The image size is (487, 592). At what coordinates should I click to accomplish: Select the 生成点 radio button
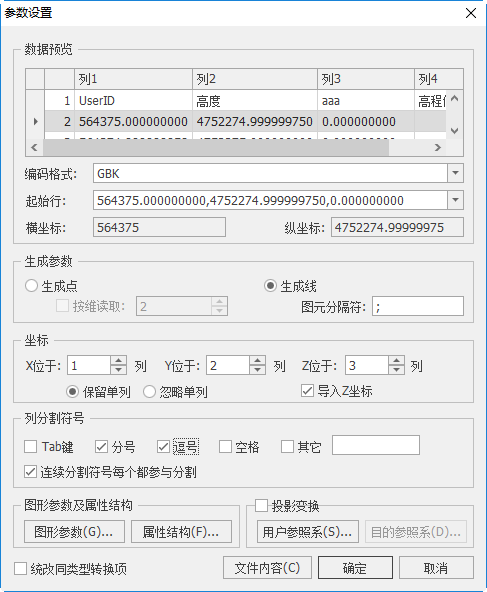pos(31,286)
